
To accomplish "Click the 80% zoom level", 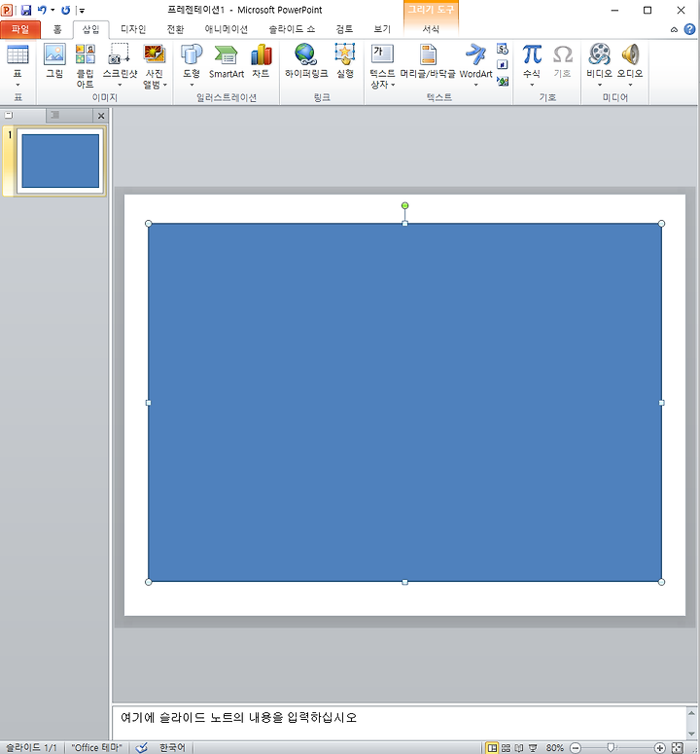I will point(555,748).
